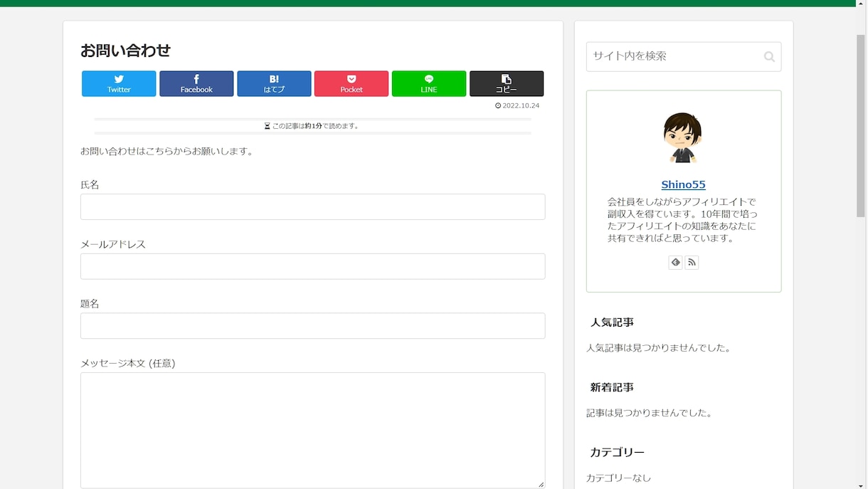868x489 pixels.
Task: Open the RSS feed icon
Action: 692,263
